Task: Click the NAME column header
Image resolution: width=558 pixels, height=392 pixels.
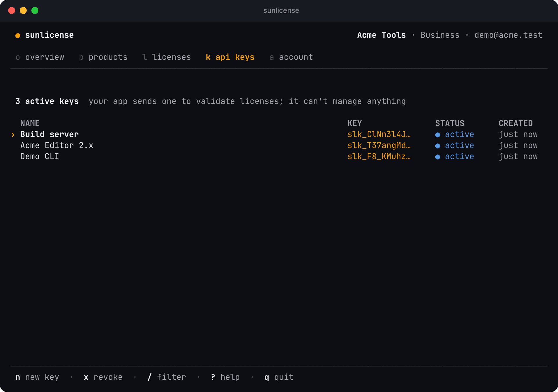Action: [30, 123]
